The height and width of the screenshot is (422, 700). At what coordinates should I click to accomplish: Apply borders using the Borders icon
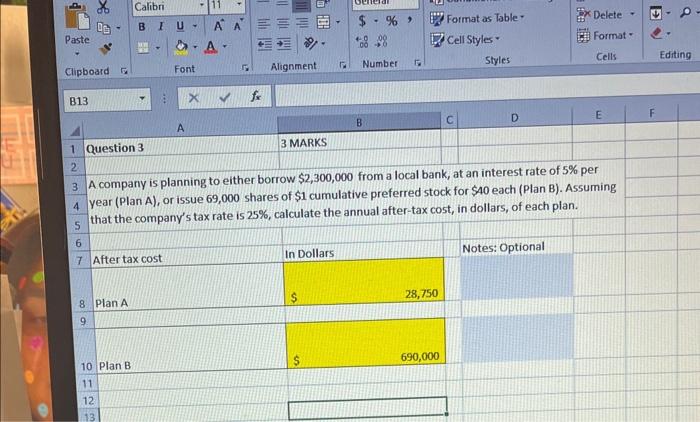143,48
